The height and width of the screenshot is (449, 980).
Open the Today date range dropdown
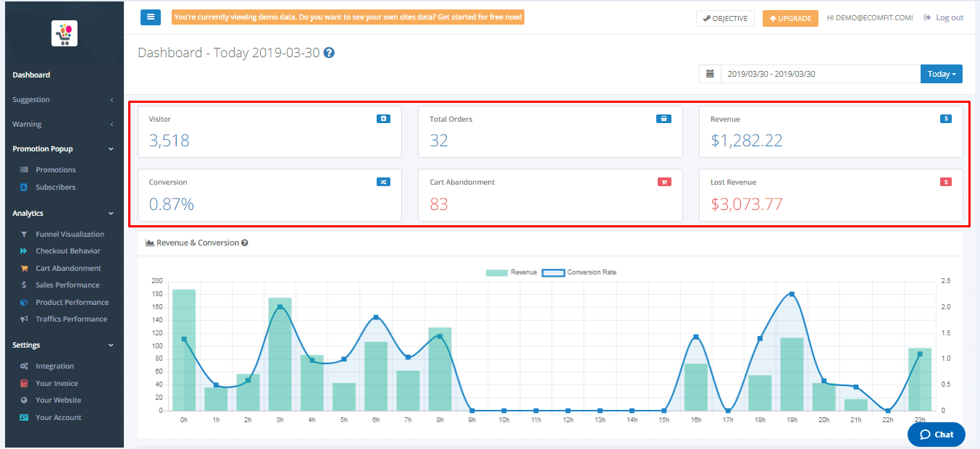[x=941, y=74]
